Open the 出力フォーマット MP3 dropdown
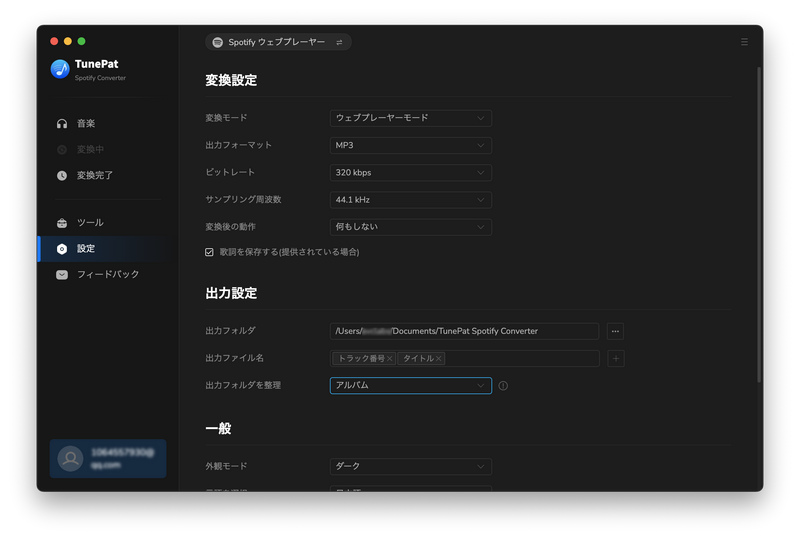Image resolution: width=800 pixels, height=540 pixels. pyautogui.click(x=411, y=145)
